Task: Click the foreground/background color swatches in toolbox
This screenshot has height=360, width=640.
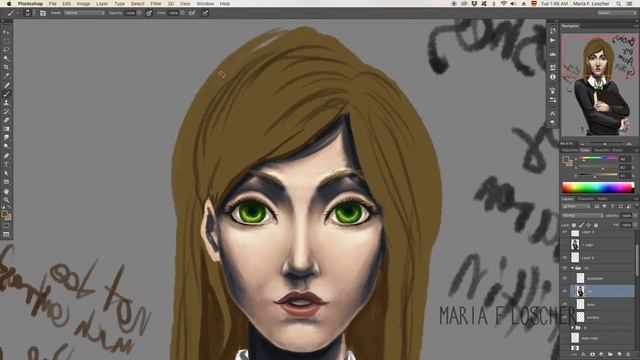Action: point(6,215)
